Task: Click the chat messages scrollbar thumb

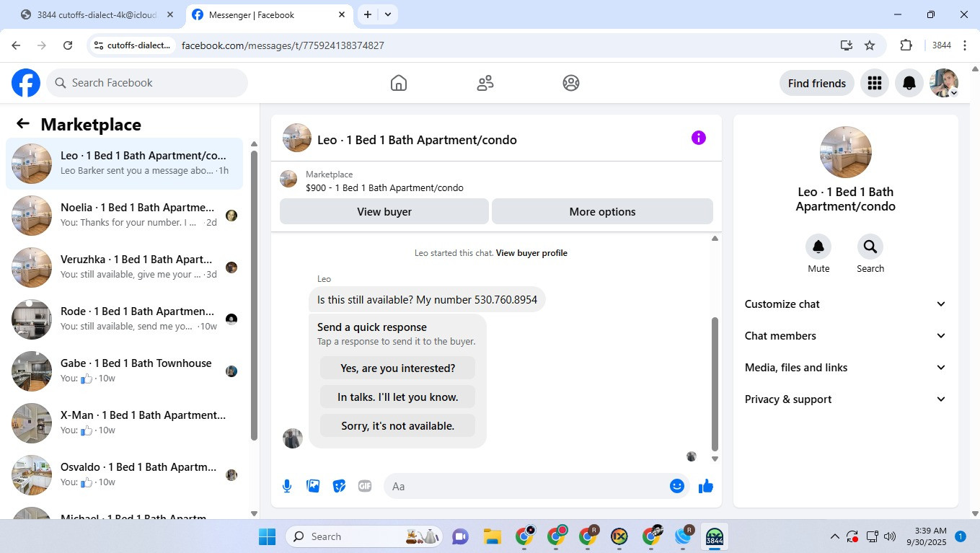Action: click(715, 384)
